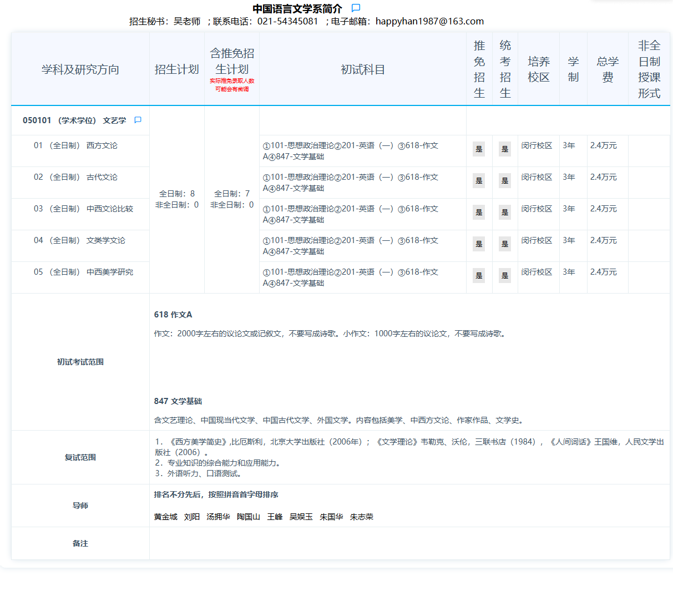Viewport: 673px width, 616px height.
Task: Click 闵行校区 in the 01 西方文论 row
Action: [x=537, y=145]
